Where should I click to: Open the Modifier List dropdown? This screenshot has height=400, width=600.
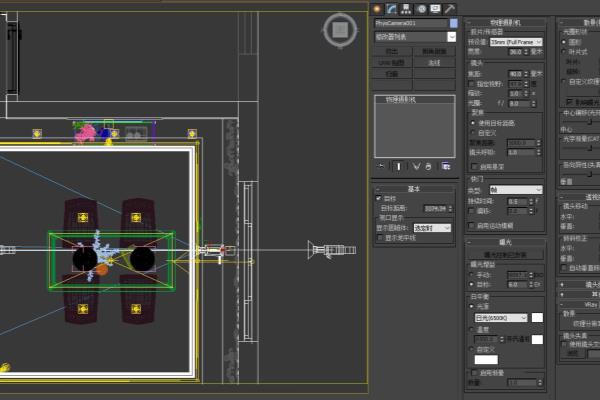(415, 37)
